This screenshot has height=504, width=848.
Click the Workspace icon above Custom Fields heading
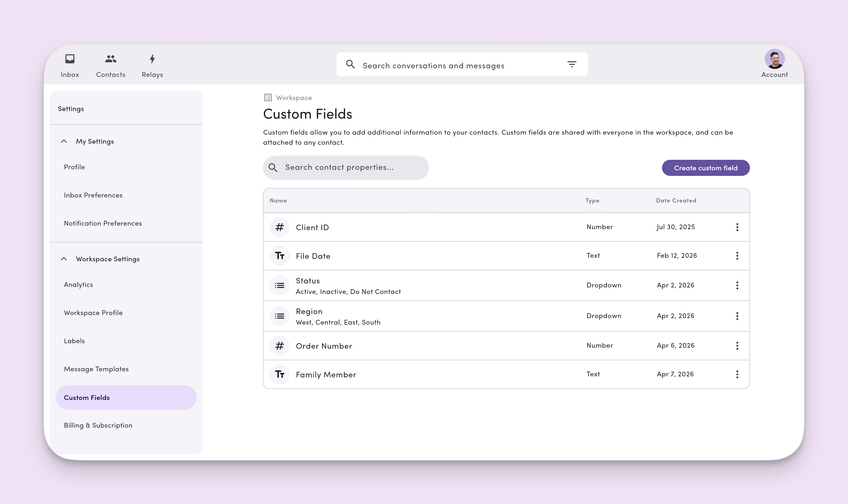[x=268, y=97]
